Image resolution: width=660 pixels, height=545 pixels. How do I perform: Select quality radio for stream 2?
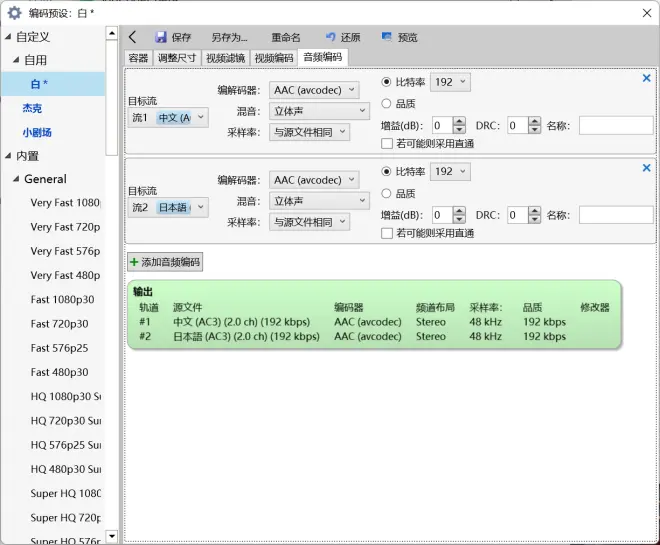[x=386, y=194]
